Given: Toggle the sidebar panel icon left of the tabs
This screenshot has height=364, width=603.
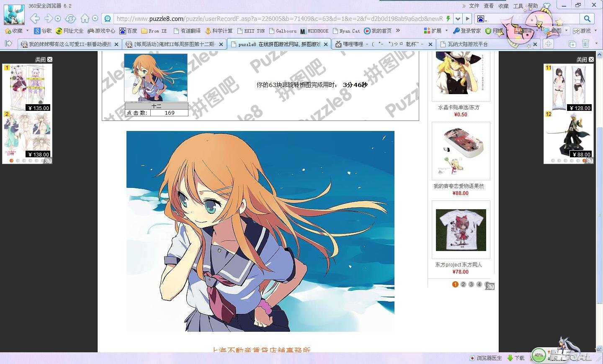Looking at the screenshot, I should coord(8,44).
